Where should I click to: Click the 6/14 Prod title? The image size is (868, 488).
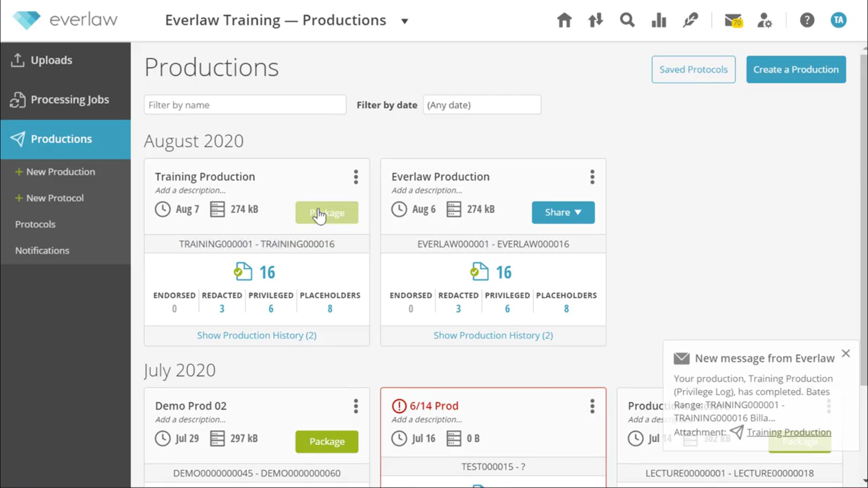(434, 406)
